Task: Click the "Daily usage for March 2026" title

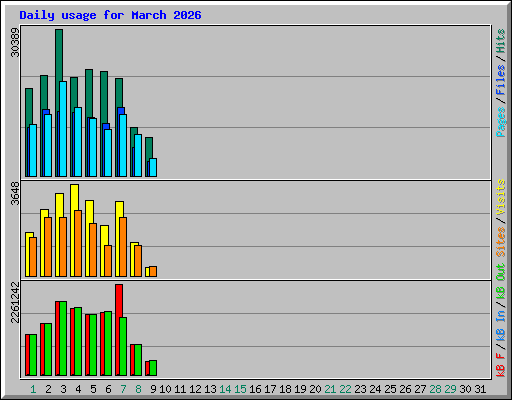Action: [x=110, y=15]
